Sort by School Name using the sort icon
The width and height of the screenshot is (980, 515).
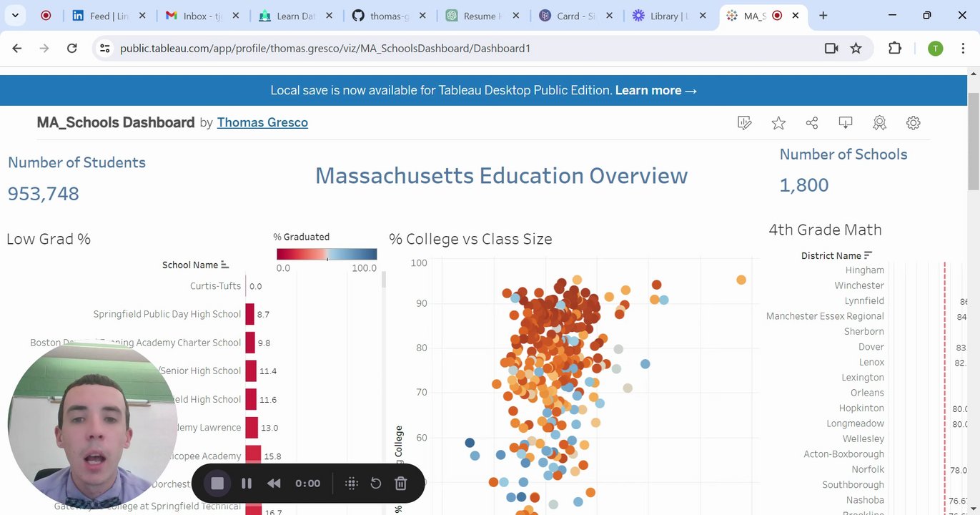point(225,265)
